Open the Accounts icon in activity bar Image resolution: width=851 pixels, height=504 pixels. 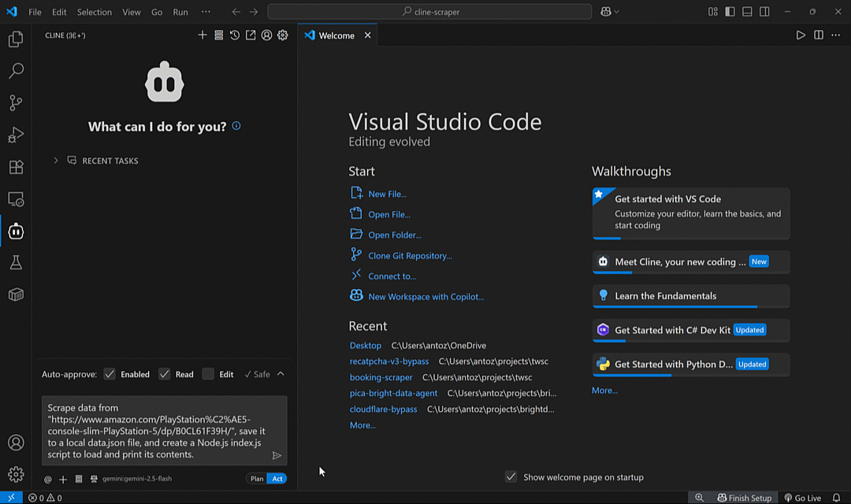(x=16, y=443)
